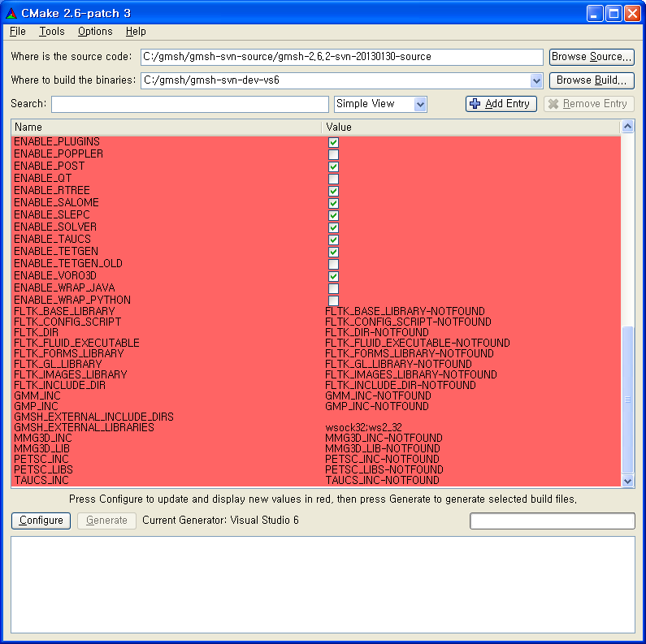Click the Name column header
The image size is (646, 644).
(166, 128)
